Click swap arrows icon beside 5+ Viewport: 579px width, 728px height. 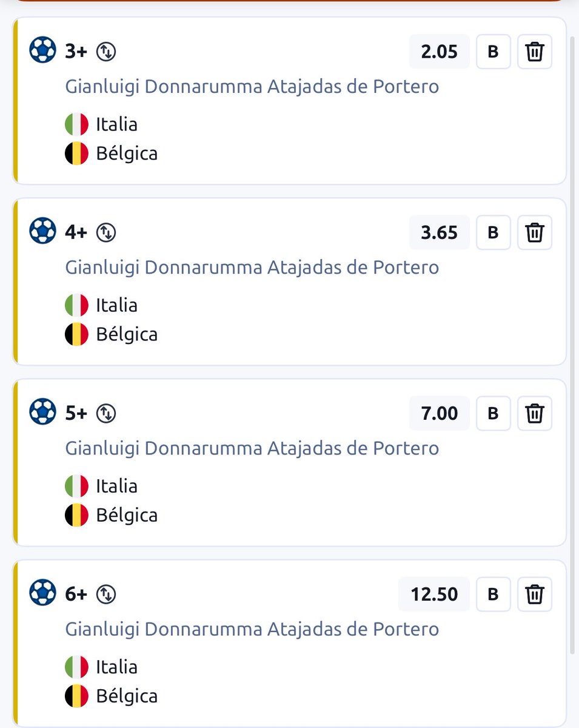(106, 414)
